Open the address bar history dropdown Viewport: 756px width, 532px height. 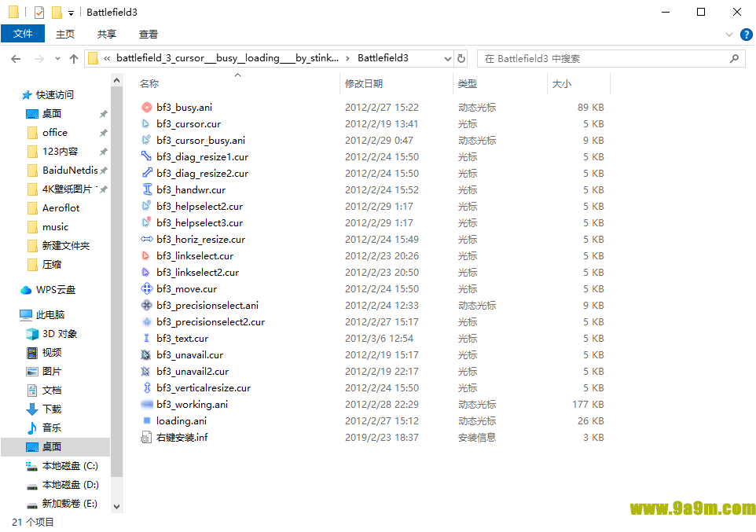click(447, 59)
